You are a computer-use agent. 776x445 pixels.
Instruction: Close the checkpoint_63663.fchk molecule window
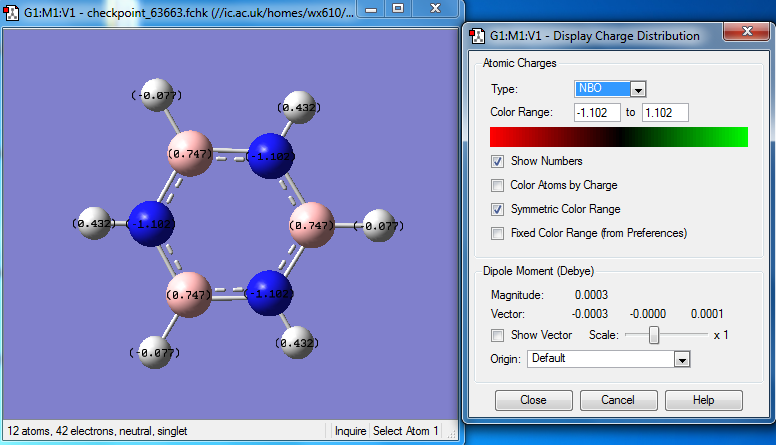(435, 8)
